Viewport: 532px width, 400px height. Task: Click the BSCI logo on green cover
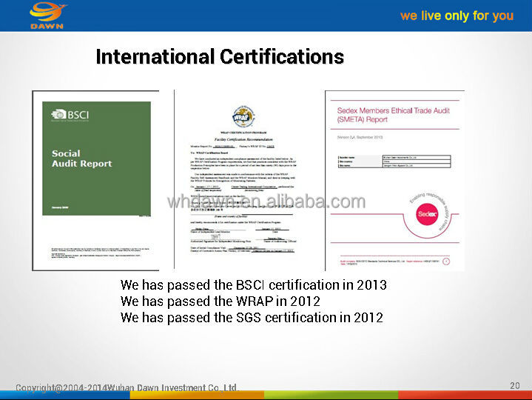coord(70,115)
